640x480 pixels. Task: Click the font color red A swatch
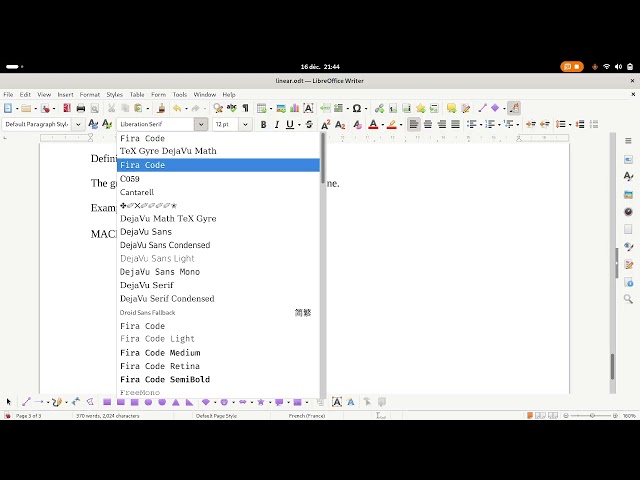pyautogui.click(x=373, y=124)
